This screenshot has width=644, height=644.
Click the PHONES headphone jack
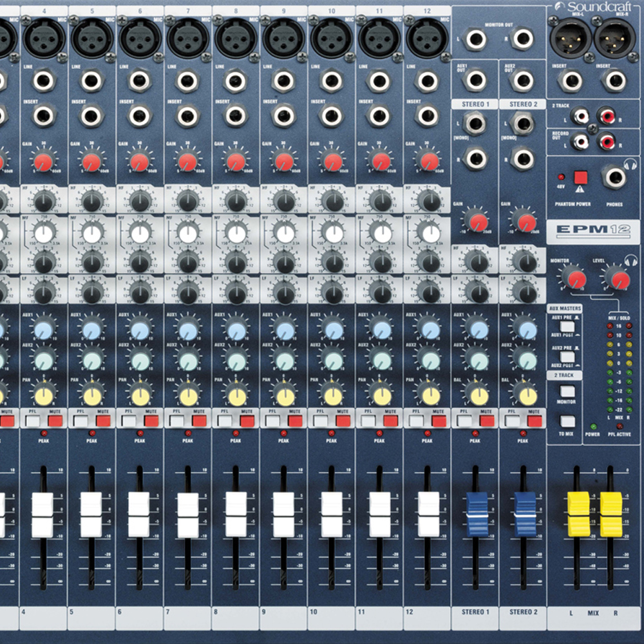click(614, 177)
